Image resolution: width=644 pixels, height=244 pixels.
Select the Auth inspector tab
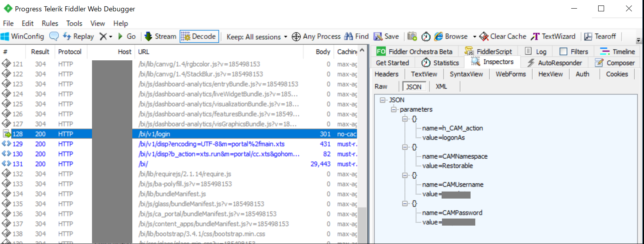pos(582,74)
